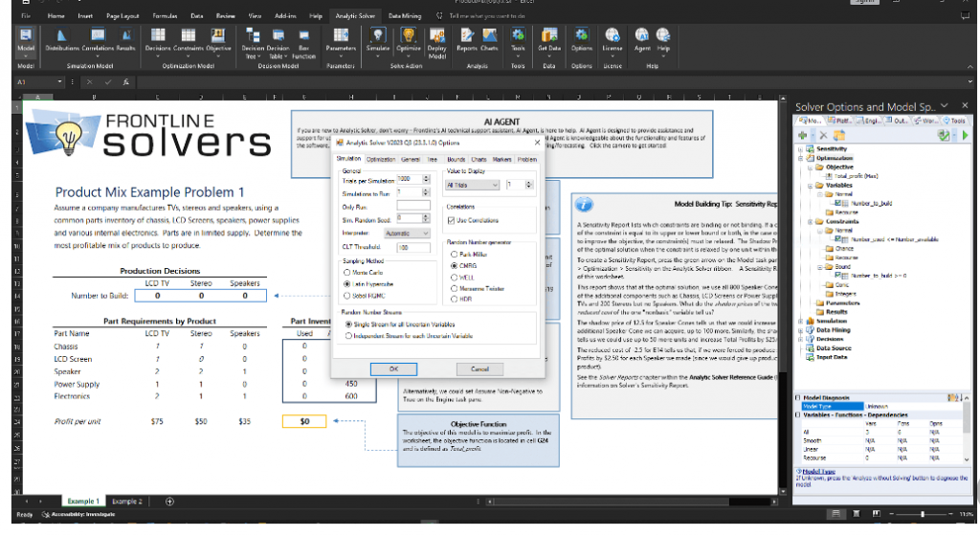Screen dimensions: 980x536
Task: Collapse the Optimization tree node
Action: (801, 158)
